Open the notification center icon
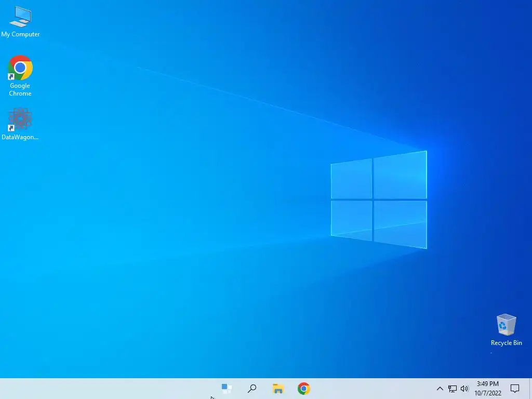Image resolution: width=532 pixels, height=399 pixels. click(515, 389)
